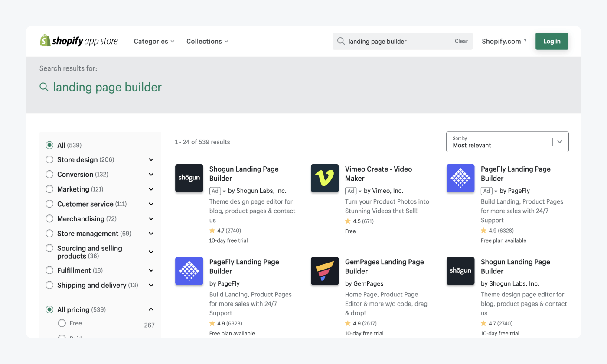The image size is (607, 364).
Task: Click the Ad badge by Shogun Labs, Inc.
Action: (215, 191)
